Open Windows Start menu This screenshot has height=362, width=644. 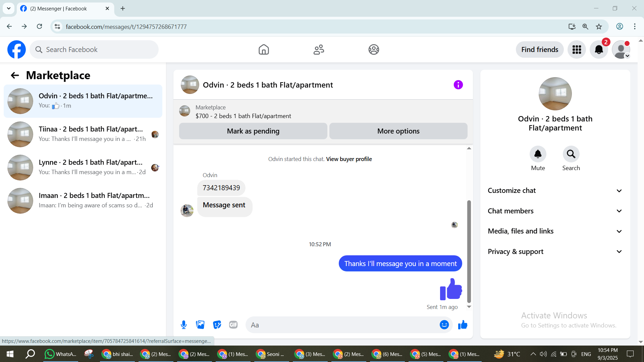tap(10, 354)
